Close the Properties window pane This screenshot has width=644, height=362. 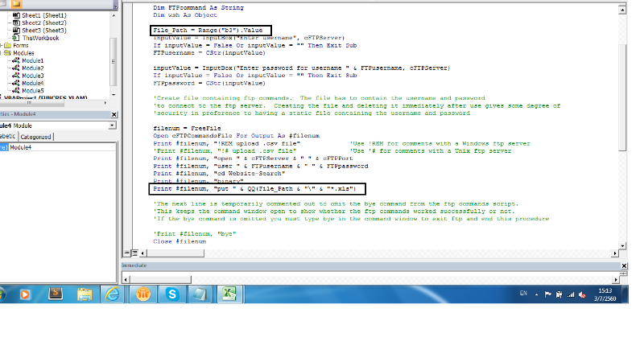114,115
